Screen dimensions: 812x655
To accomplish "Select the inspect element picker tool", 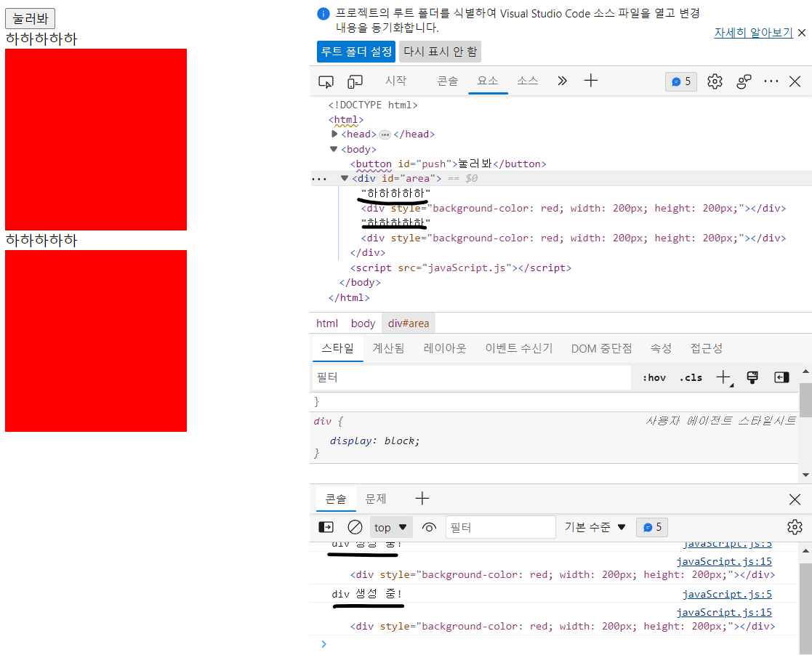I will [x=326, y=81].
